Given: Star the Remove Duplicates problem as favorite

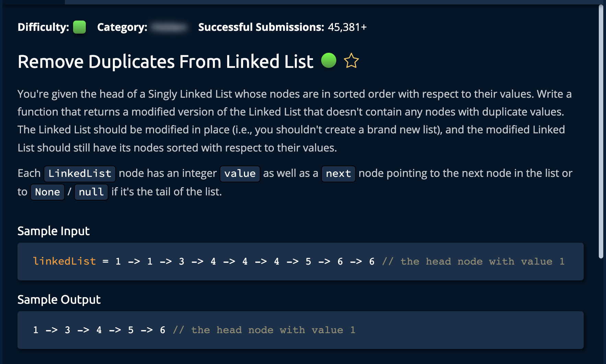Looking at the screenshot, I should click(351, 61).
